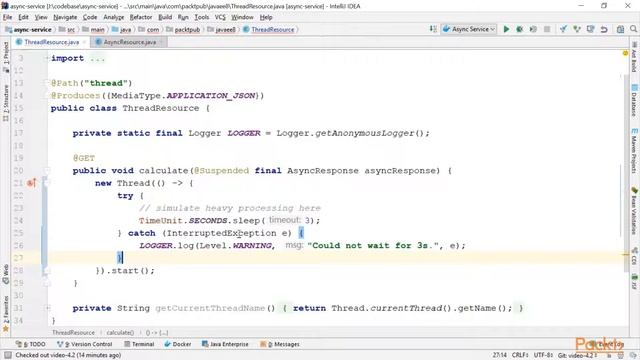
Task: Open the File menu
Action: tap(7, 17)
